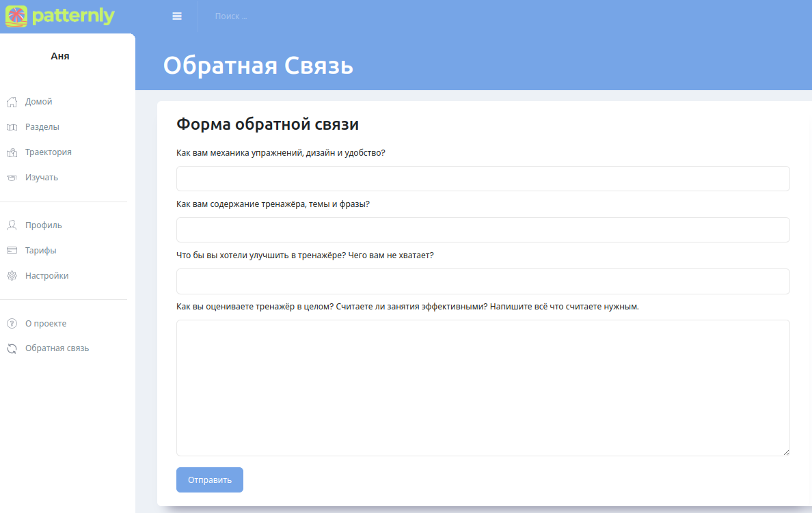Click the Траектория sidebar icon
Image resolution: width=812 pixels, height=513 pixels.
click(x=12, y=152)
